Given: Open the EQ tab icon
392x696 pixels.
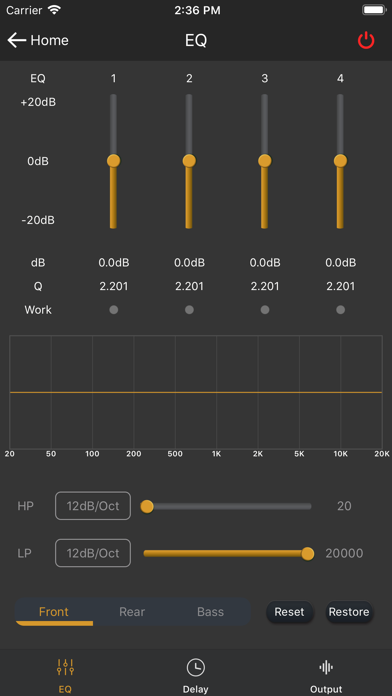Looking at the screenshot, I should tap(65, 666).
